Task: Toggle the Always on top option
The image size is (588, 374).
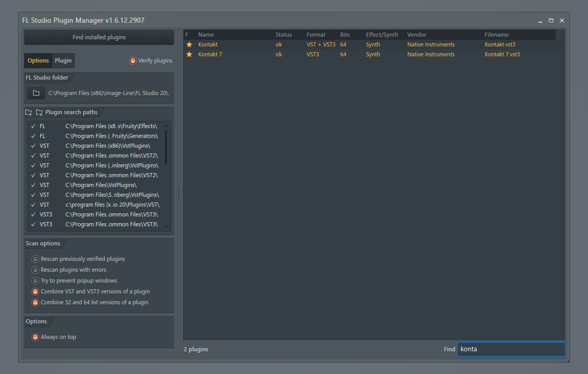Action: coord(35,336)
